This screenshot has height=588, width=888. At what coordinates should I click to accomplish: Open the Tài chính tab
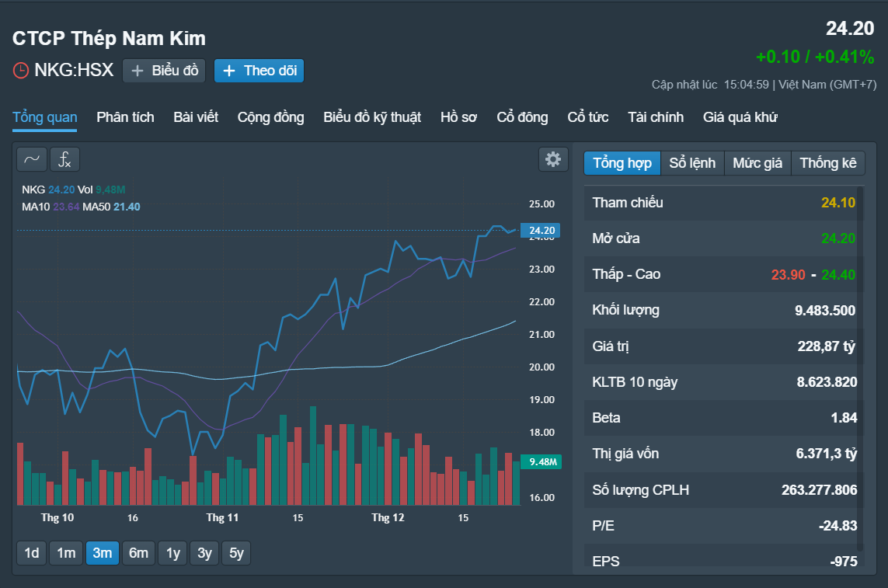(x=656, y=117)
